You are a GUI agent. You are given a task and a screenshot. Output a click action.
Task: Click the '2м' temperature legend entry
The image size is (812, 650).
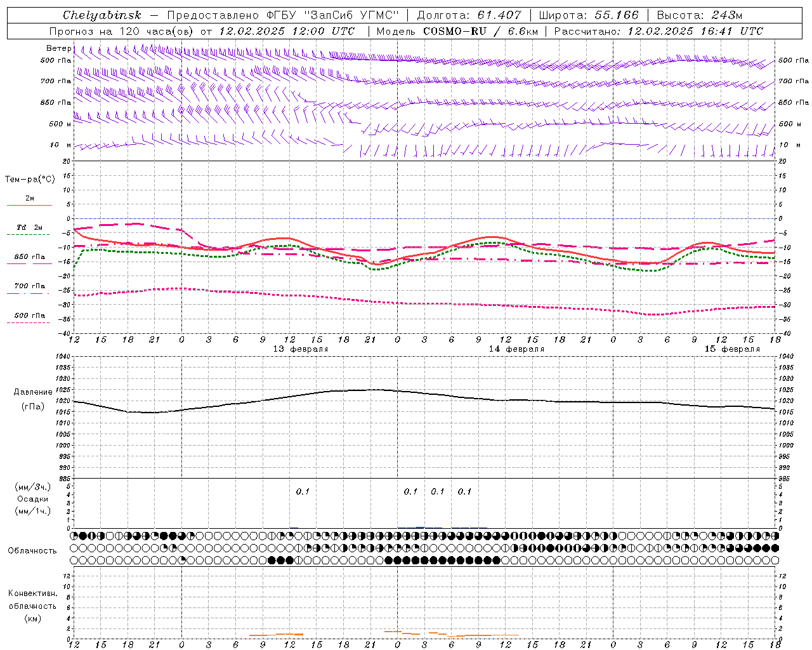click(30, 199)
